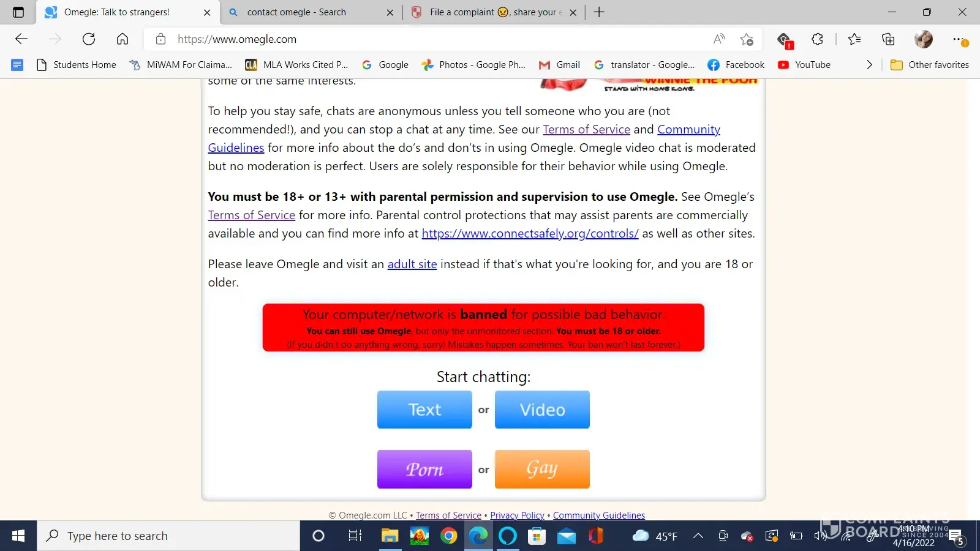Click the purple Porn button
The width and height of the screenshot is (980, 551).
(424, 469)
